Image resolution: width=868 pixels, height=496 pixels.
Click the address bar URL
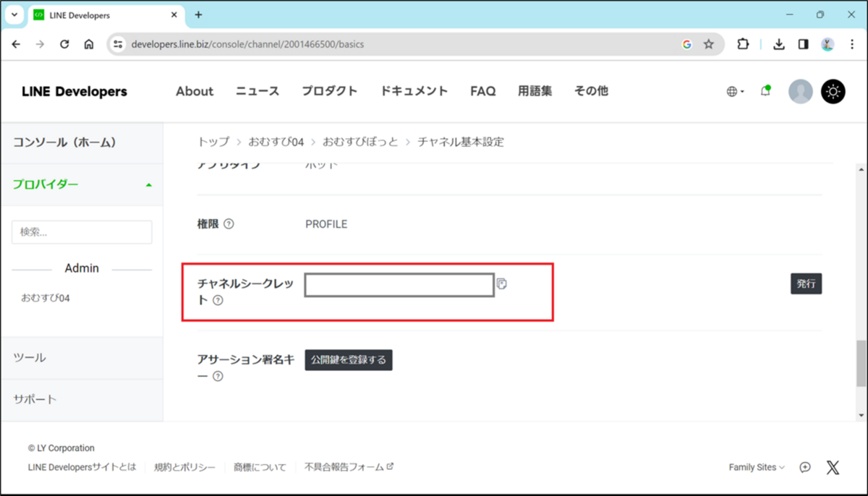pos(247,44)
